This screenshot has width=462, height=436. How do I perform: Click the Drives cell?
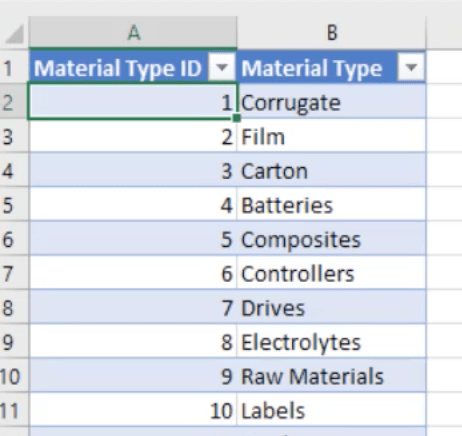331,307
